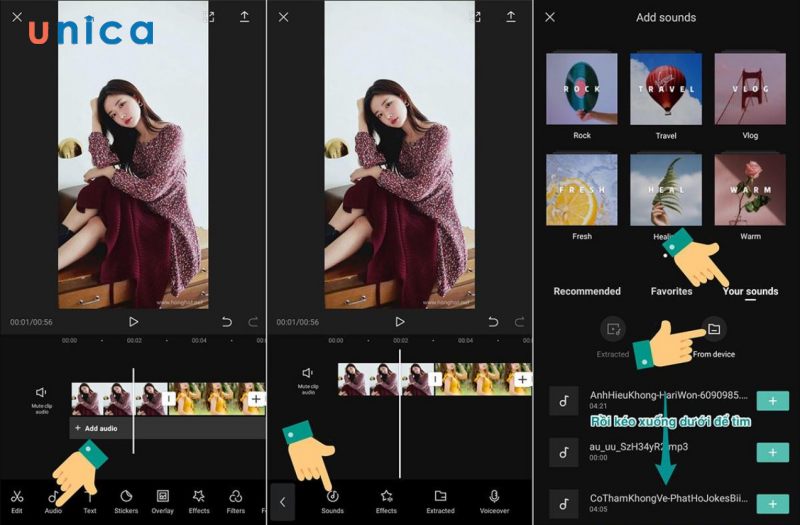Image resolution: width=800 pixels, height=525 pixels.
Task: Open the Overlay tool in left toolbar
Action: point(163,501)
